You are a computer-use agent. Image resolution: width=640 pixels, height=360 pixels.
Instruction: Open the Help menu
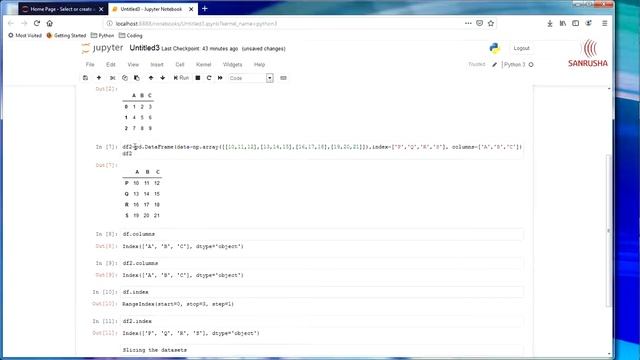pos(260,64)
